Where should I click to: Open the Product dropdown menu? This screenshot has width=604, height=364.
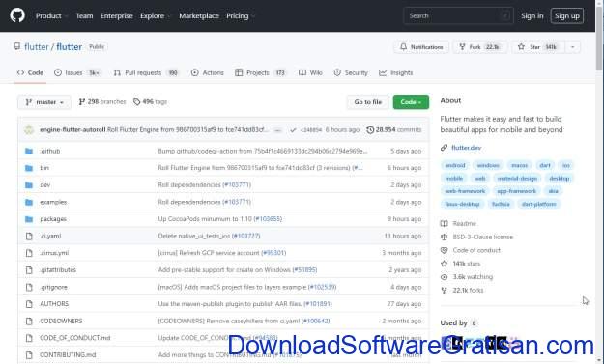[51, 15]
